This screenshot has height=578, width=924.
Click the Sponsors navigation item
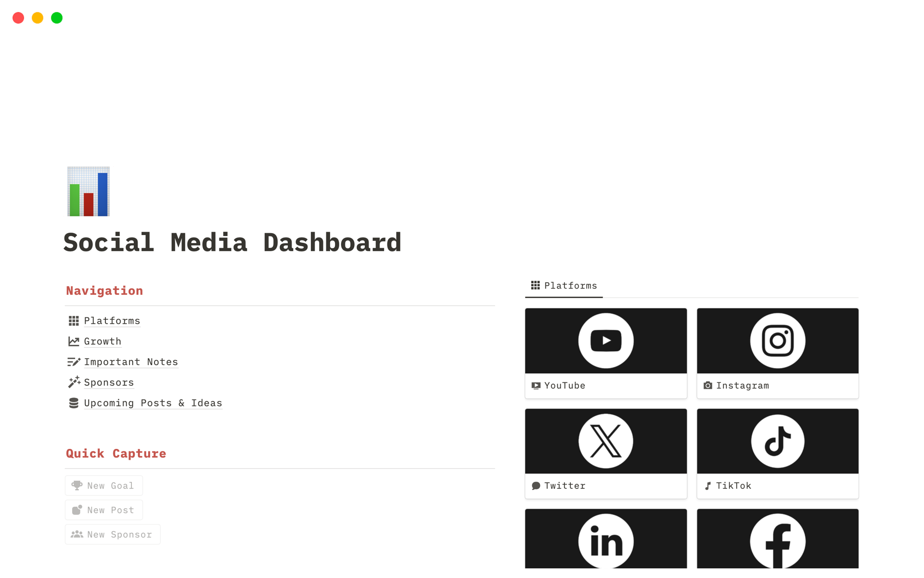coord(108,382)
